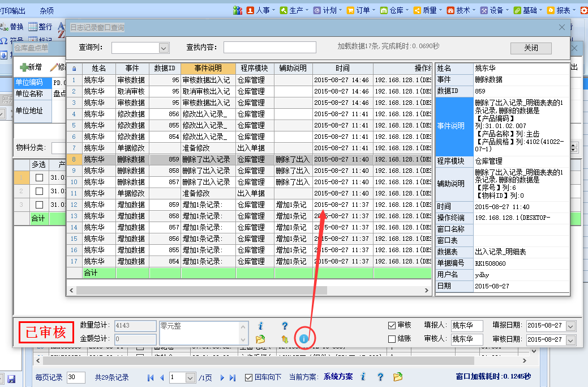588x387 pixels.
Task: Click the 填报人 field
Action: [467, 326]
